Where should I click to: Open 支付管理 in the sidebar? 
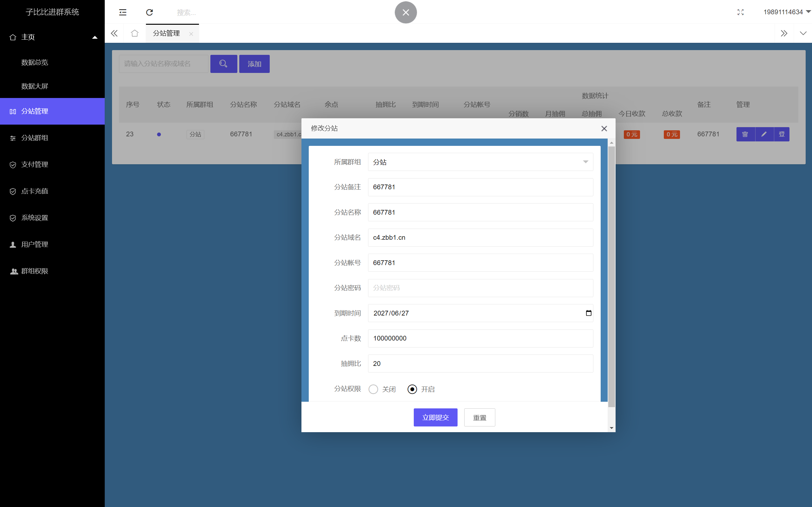coord(35,164)
